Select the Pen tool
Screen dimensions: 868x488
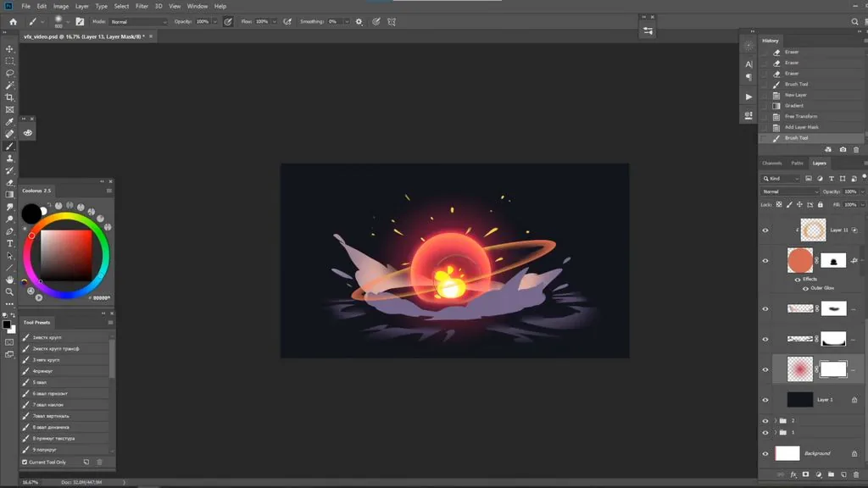(x=9, y=231)
